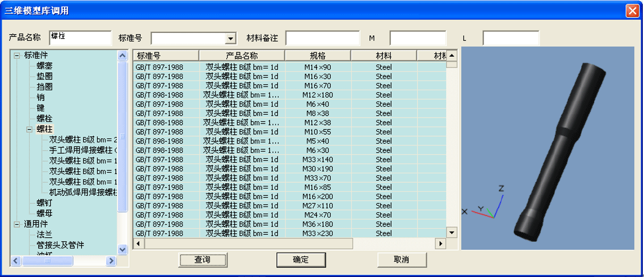The height and width of the screenshot is (277, 644).
Task: Select 螺母 category in tree
Action: click(44, 213)
